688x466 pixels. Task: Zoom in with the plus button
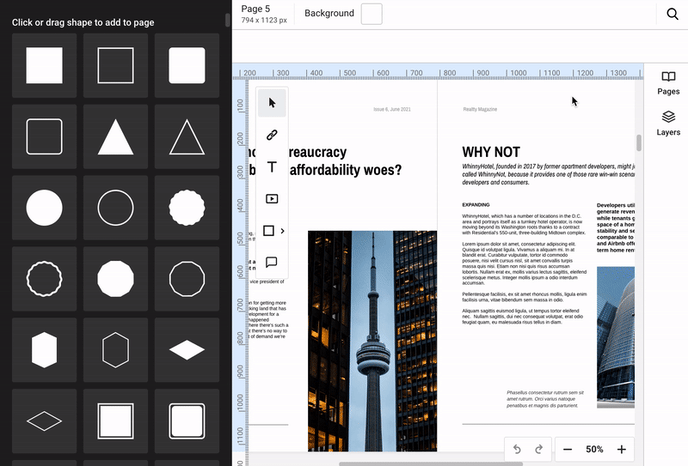tap(621, 449)
